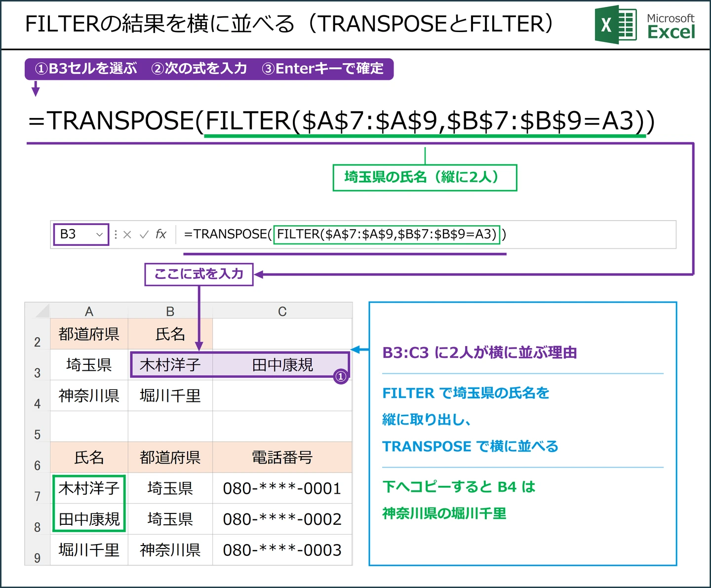The width and height of the screenshot is (711, 588).
Task: Select row 2 by its row header
Action: pyautogui.click(x=38, y=334)
